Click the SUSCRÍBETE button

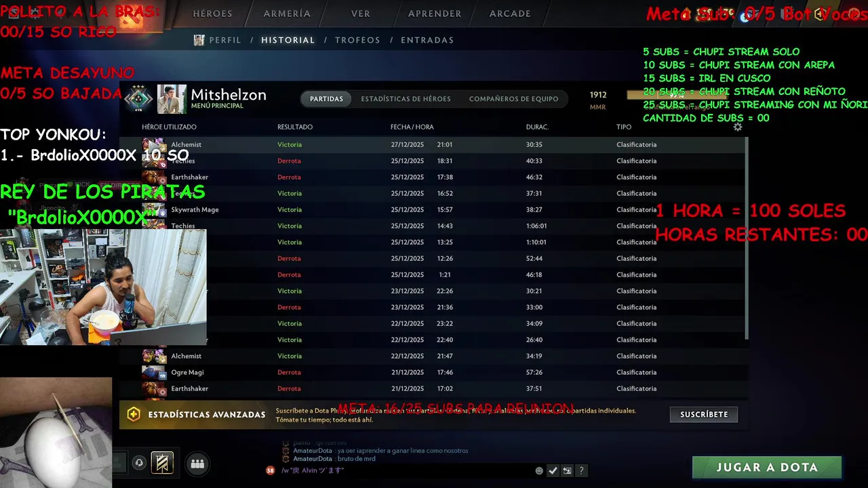pyautogui.click(x=704, y=414)
